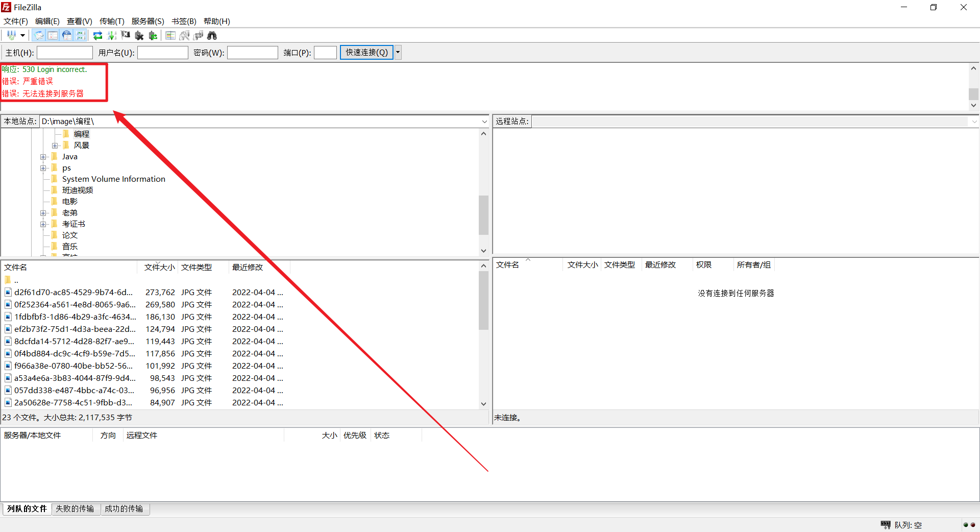Expand the 考证书 folder node
Image resolution: width=980 pixels, height=532 pixels.
click(43, 224)
